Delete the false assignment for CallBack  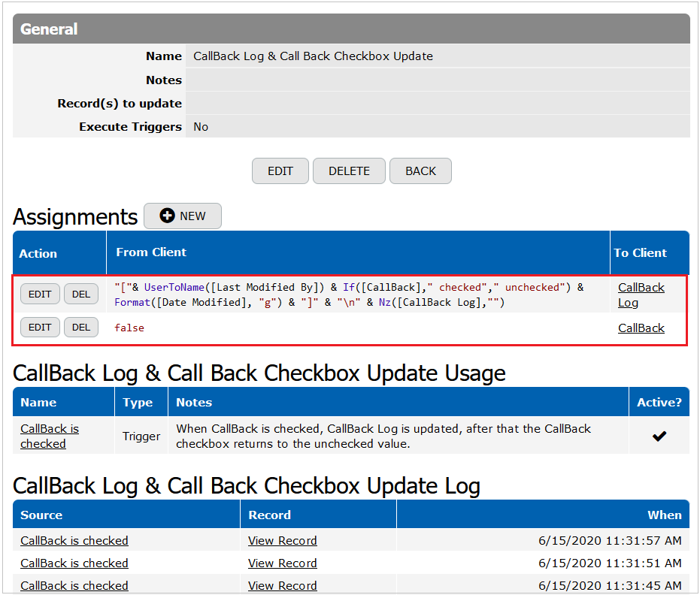click(81, 328)
